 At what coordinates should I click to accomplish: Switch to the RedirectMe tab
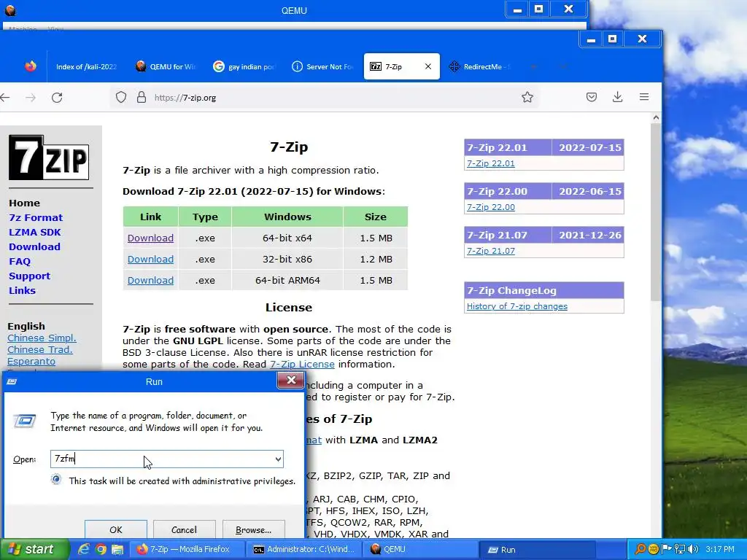tap(480, 66)
